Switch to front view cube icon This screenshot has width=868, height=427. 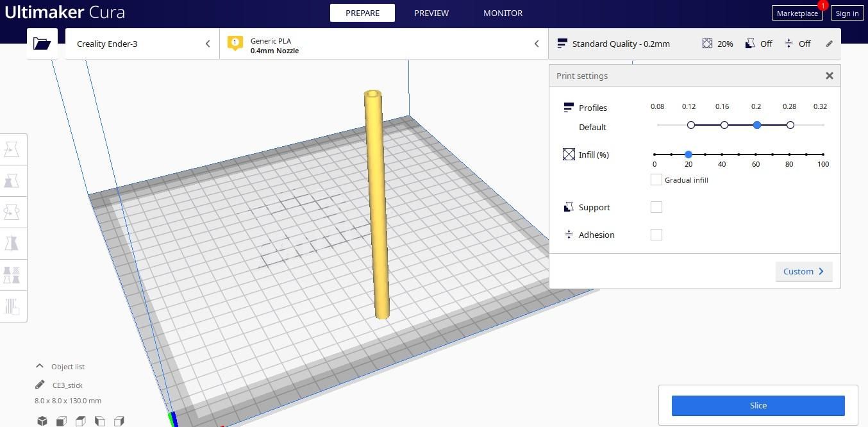click(61, 421)
